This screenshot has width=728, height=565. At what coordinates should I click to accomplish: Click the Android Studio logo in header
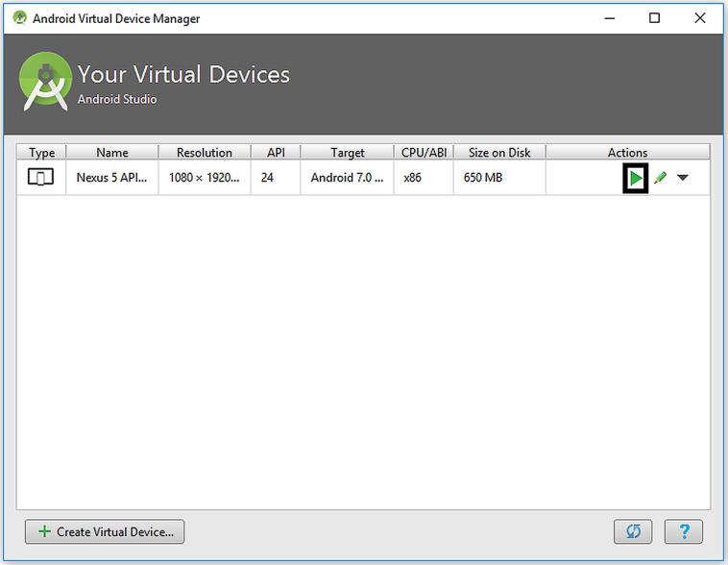45,82
